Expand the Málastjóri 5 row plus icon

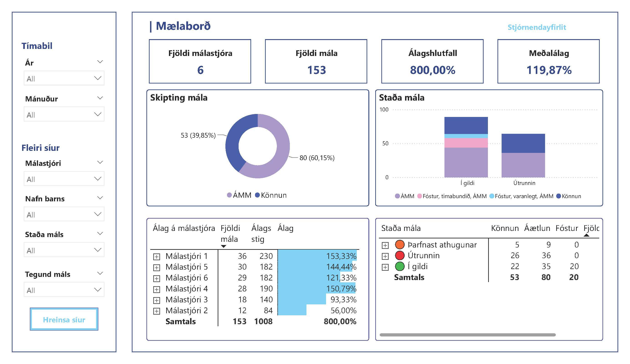click(156, 268)
